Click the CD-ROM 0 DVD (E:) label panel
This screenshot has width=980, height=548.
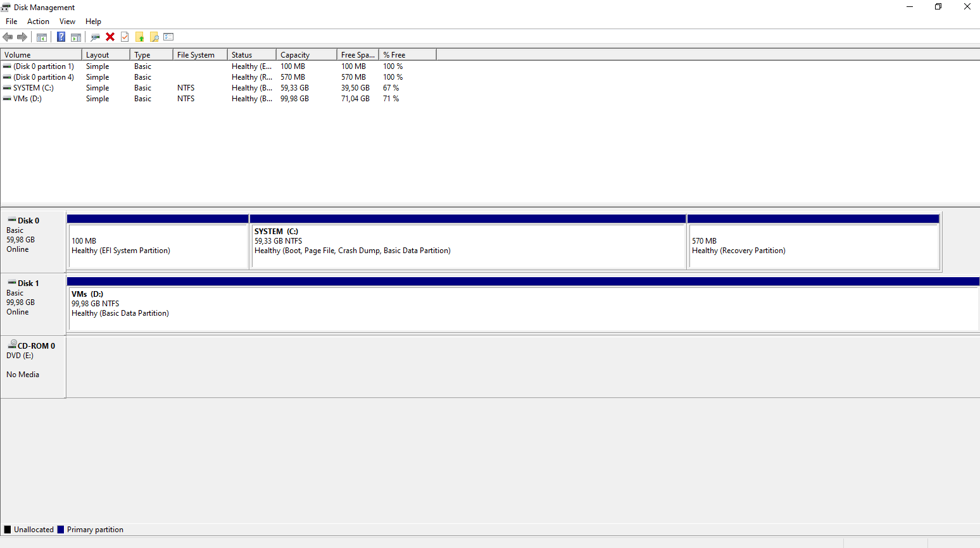click(33, 367)
